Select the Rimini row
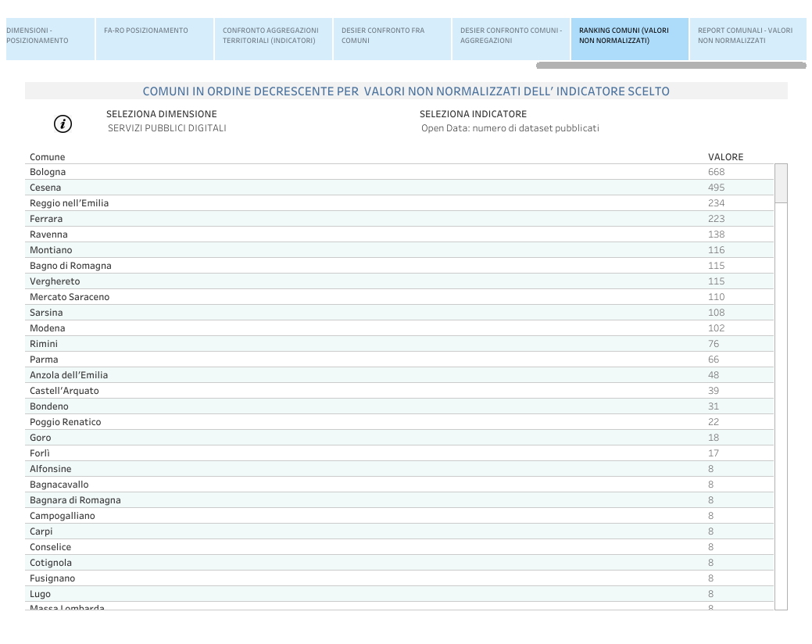This screenshot has height=644, width=812. pyautogui.click(x=399, y=344)
